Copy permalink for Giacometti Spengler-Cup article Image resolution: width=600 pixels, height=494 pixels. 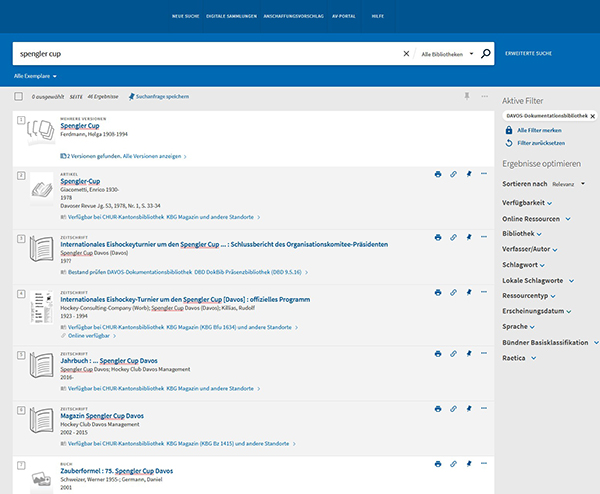coord(453,174)
